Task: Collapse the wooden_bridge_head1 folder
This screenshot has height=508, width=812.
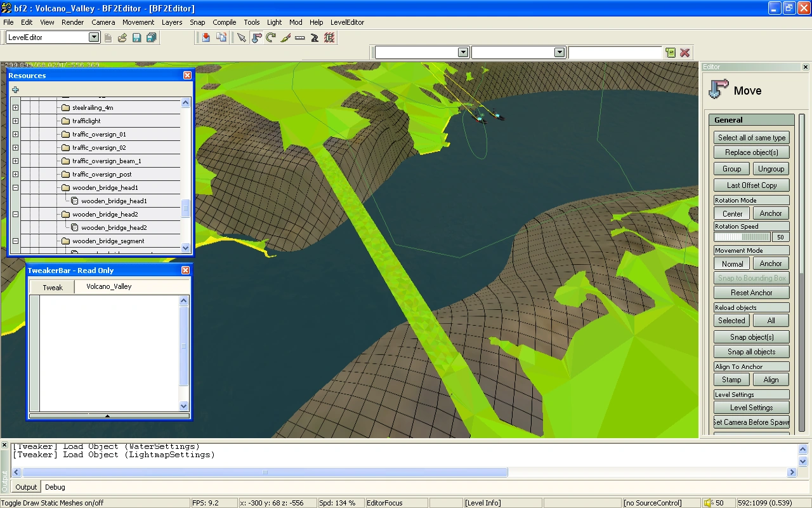Action: [15, 188]
